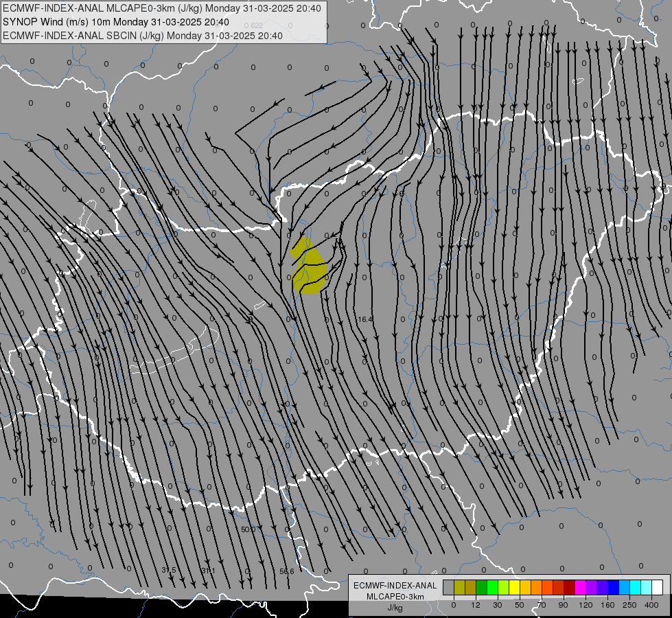Click the legend tick label 250
Screen dimensions: 672x618
coord(629,605)
